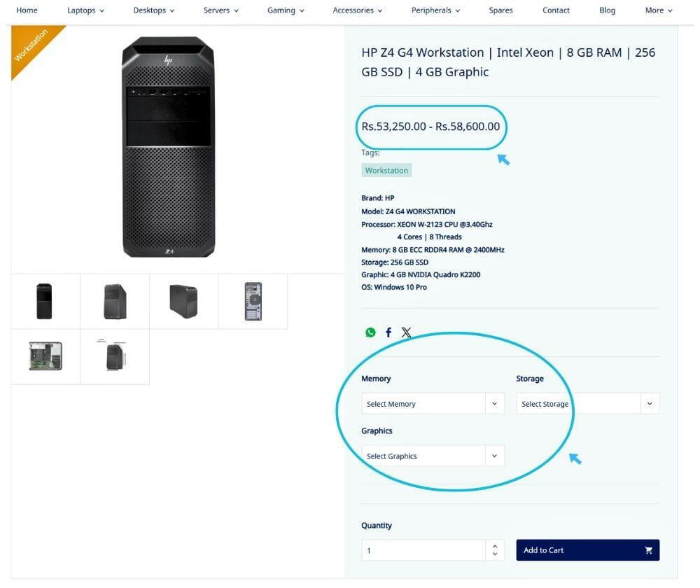Viewport: 700px width, 588px height.
Task: Expand the Gaming menu
Action: 286,10
